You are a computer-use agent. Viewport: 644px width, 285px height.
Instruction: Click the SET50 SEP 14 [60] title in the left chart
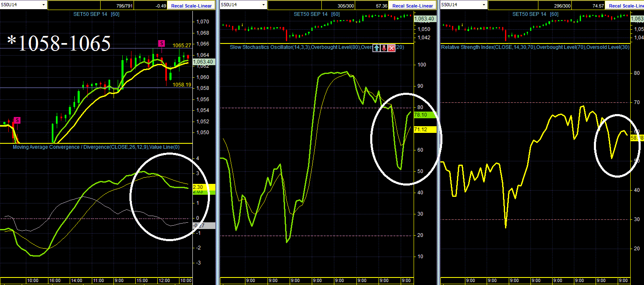(x=96, y=14)
